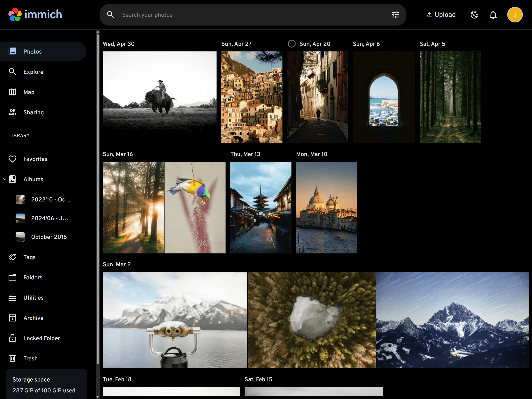
Task: Click the Trash bin icon
Action: [x=12, y=358]
